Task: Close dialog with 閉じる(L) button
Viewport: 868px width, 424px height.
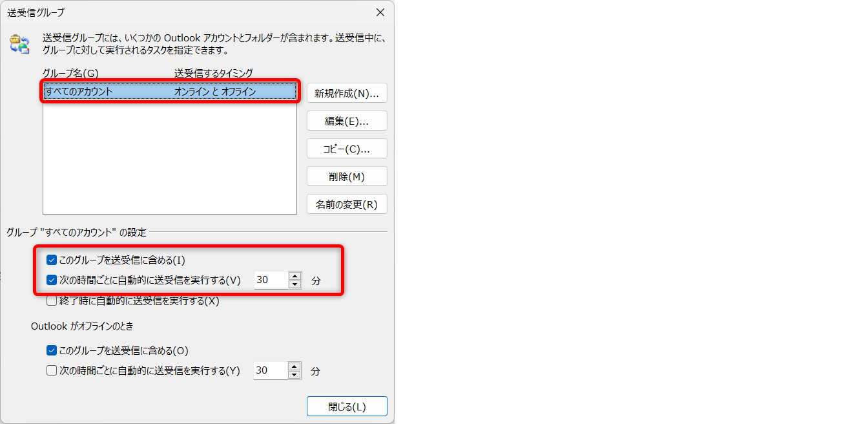Action: click(347, 407)
